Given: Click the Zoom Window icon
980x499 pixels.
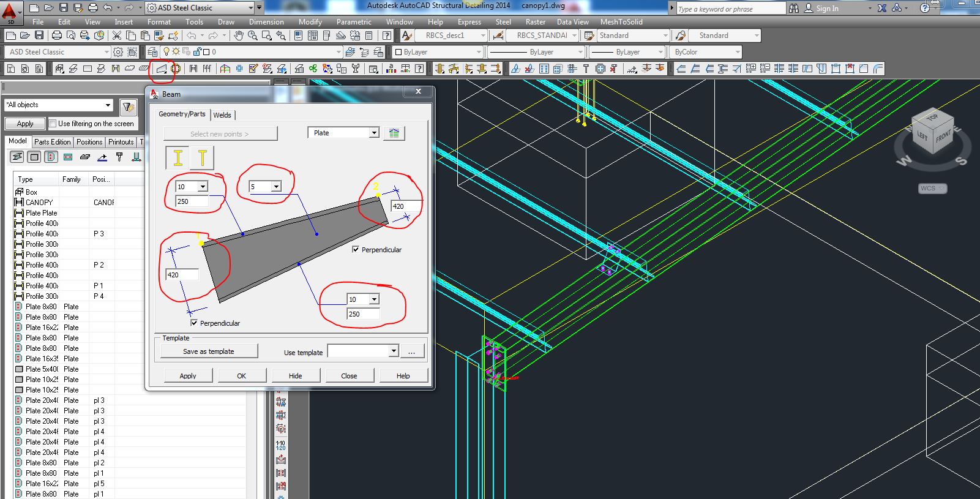Looking at the screenshot, I should click(x=267, y=36).
